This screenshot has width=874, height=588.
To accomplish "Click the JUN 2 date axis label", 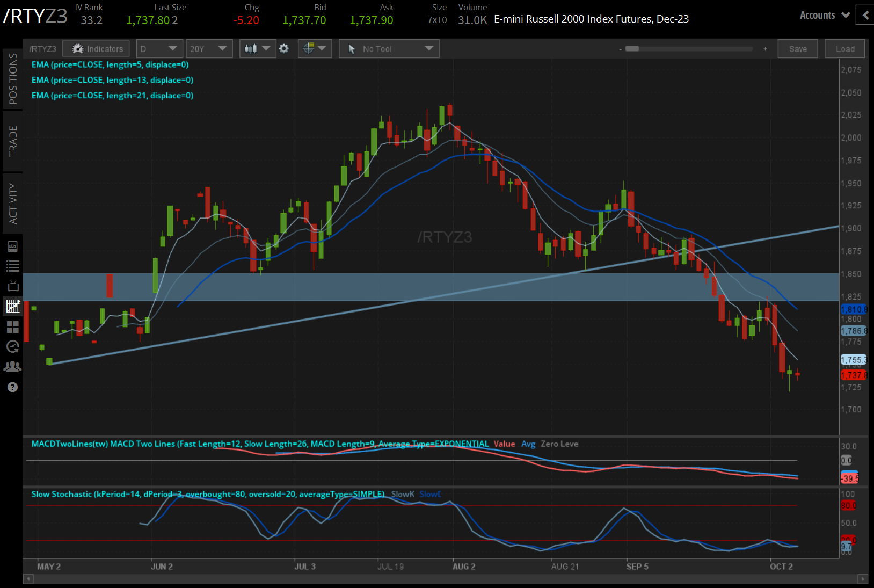I will click(x=162, y=567).
